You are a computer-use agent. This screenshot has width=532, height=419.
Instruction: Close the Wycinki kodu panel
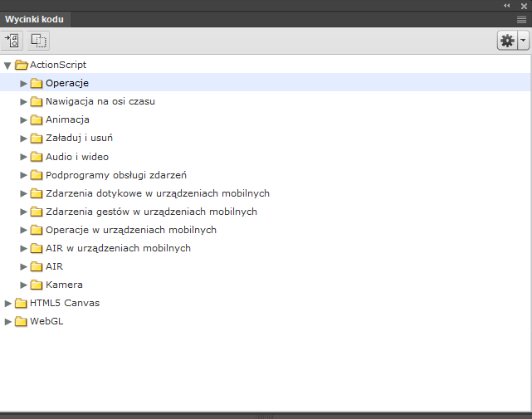pyautogui.click(x=524, y=5)
